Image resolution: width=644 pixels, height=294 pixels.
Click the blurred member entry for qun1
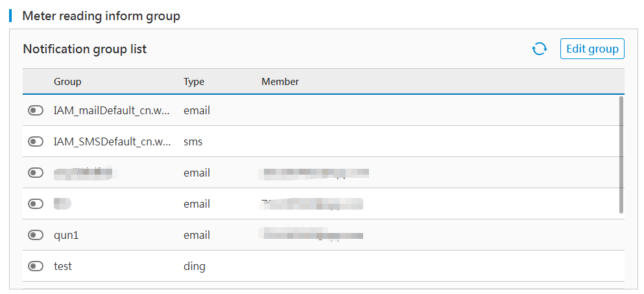311,234
